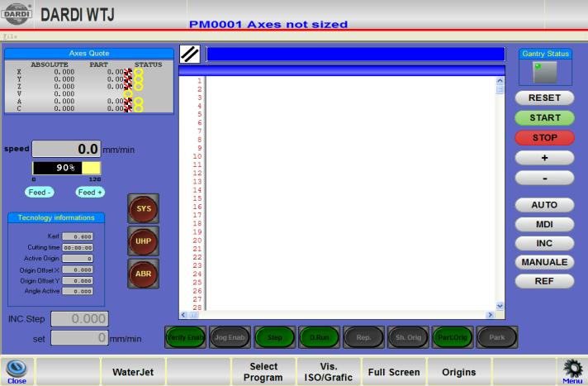
Task: Click the 'Axes Quote' panel header
Action: 89,54
